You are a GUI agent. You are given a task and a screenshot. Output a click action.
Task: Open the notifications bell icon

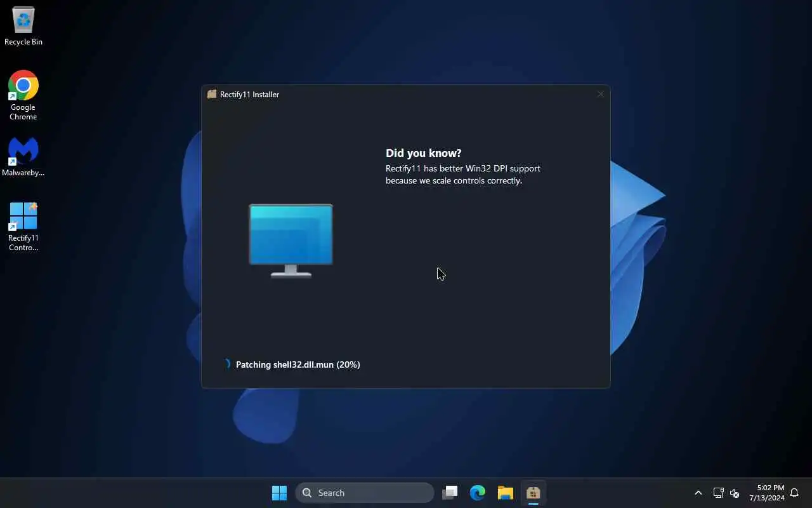(794, 493)
